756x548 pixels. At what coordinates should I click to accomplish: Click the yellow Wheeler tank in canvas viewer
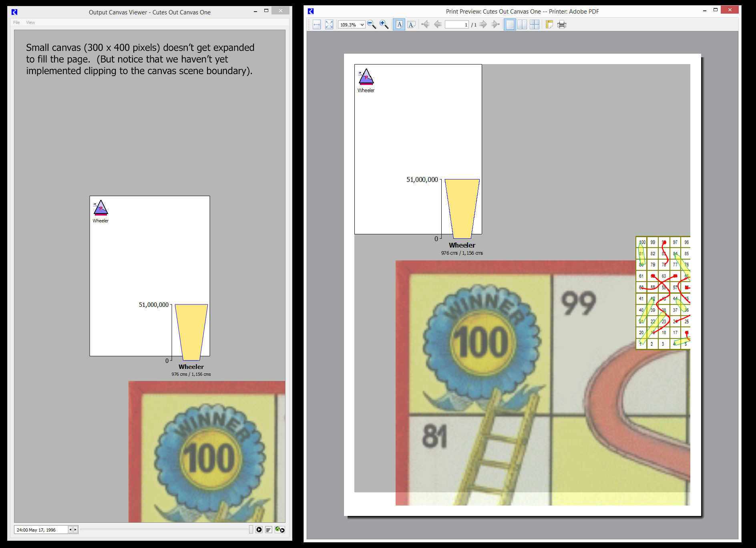pos(191,332)
